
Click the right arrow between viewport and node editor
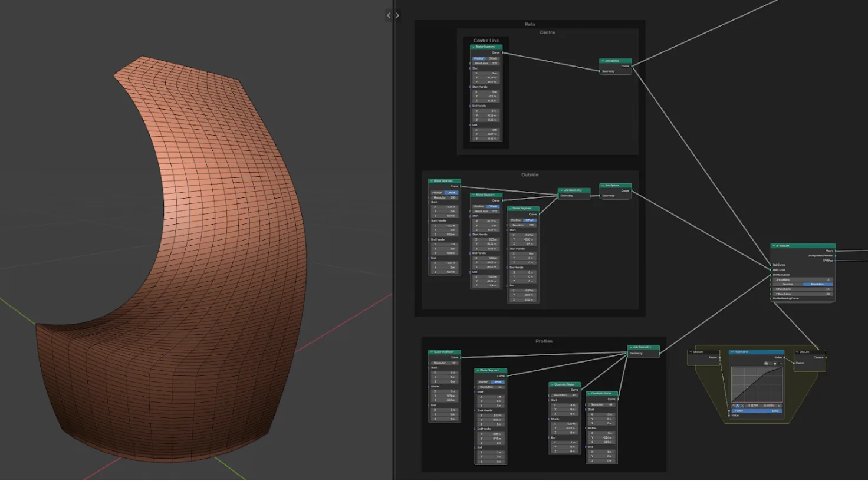click(397, 15)
